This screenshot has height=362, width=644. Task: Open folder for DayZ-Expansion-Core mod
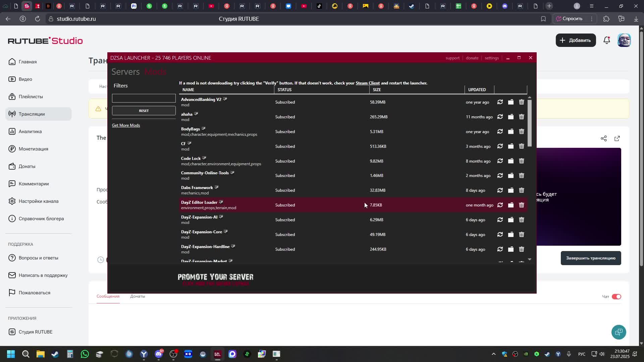[x=511, y=235]
